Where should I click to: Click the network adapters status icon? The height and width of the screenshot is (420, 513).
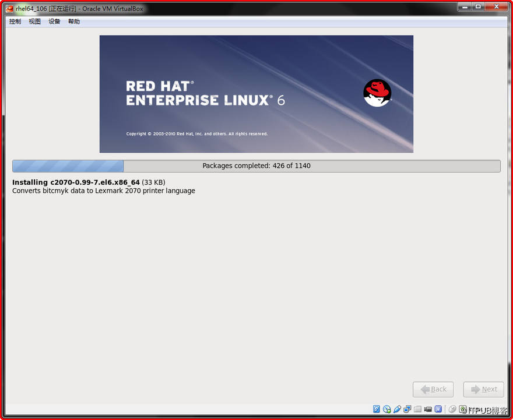(407, 409)
